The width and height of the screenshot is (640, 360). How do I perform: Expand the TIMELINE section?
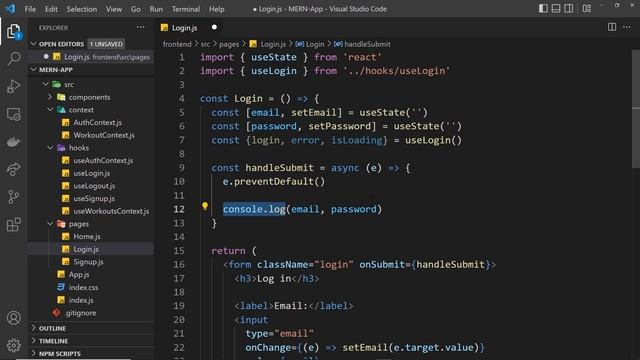34,340
